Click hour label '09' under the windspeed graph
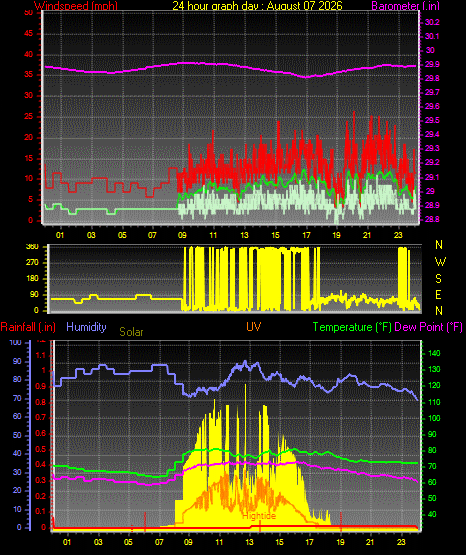This screenshot has height=555, width=466. point(182,235)
